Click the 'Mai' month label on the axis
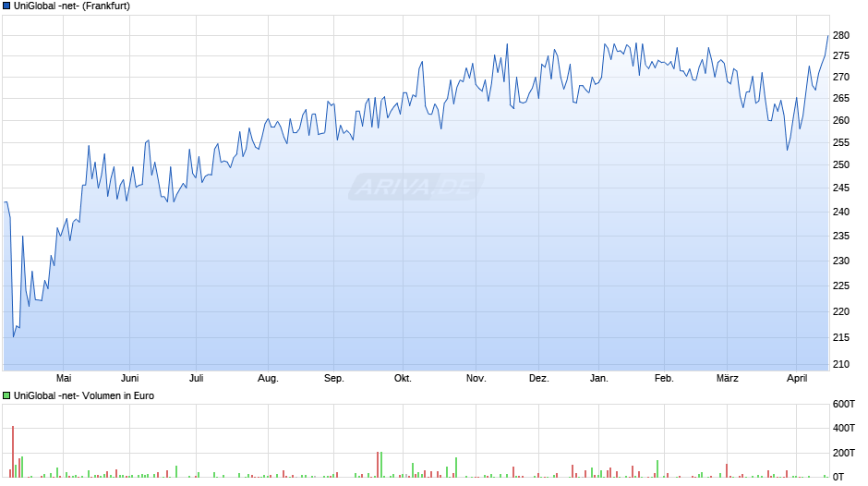The image size is (868, 486). tap(64, 378)
